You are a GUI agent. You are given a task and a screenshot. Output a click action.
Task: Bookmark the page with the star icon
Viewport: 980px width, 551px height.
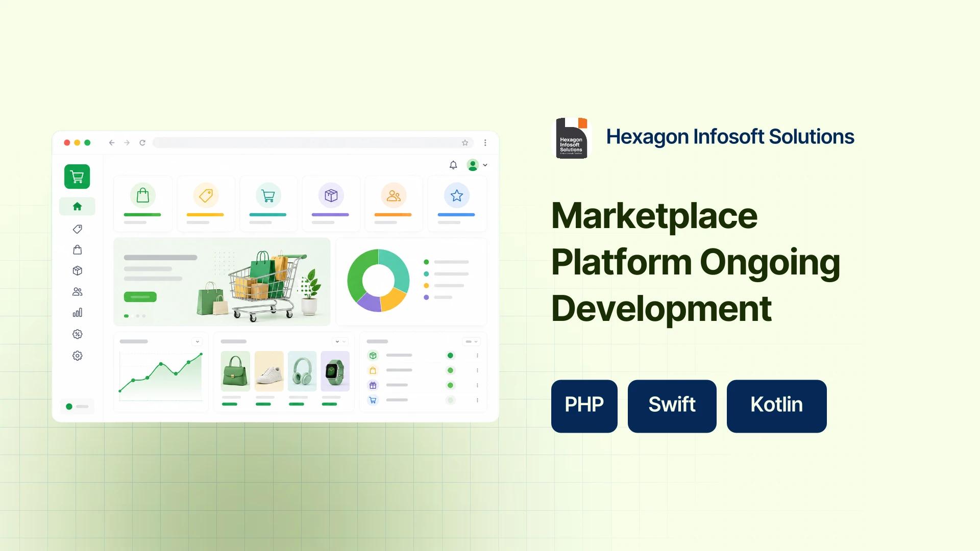(x=465, y=143)
